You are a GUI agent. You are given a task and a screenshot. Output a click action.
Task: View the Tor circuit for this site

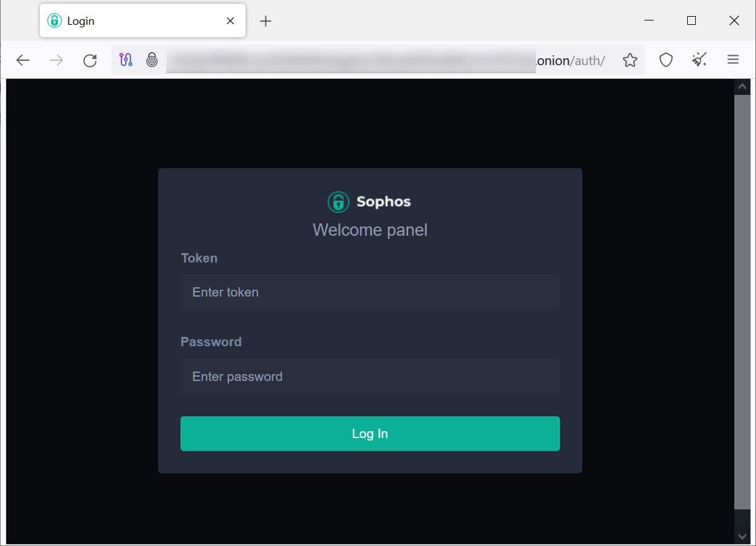pos(125,60)
